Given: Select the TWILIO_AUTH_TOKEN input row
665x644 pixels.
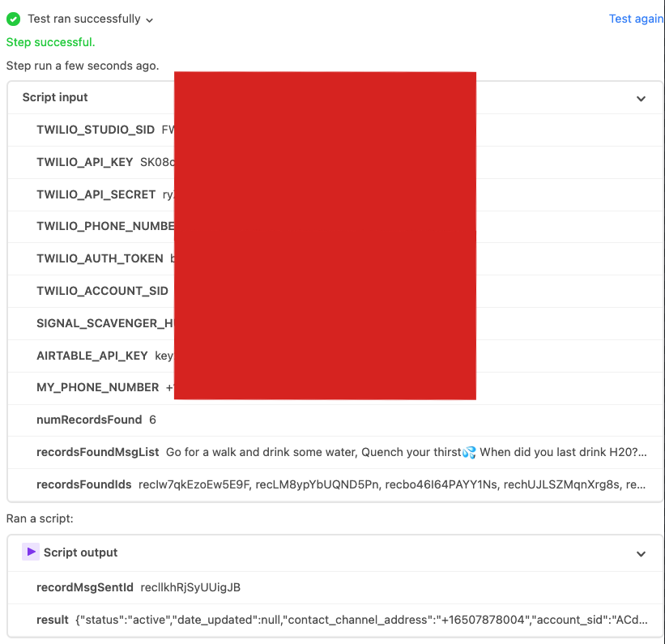Looking at the screenshot, I should coord(100,258).
